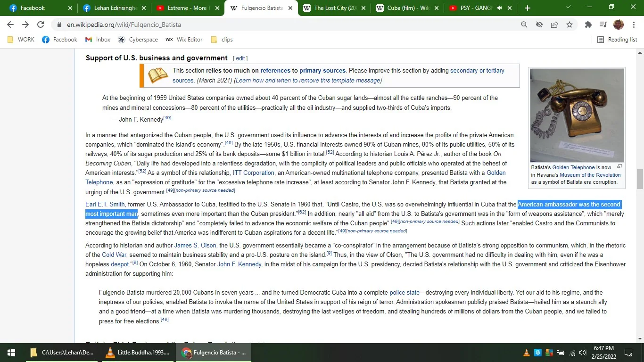Check battery status in the system tray
The width and height of the screenshot is (644, 362).
coord(561,353)
